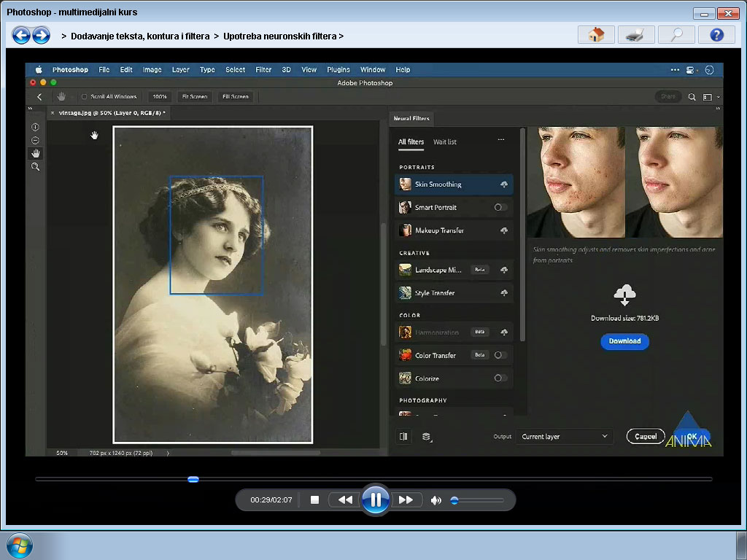Download Skin Smoothing via cloud icon
Screen dimensions: 747x560
(x=503, y=184)
